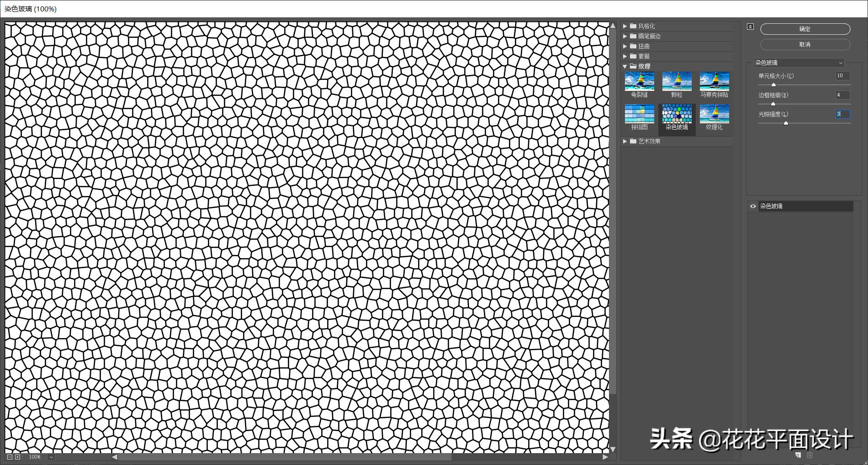Click the preview scrollbar right arrow
The image size is (868, 465).
(605, 457)
